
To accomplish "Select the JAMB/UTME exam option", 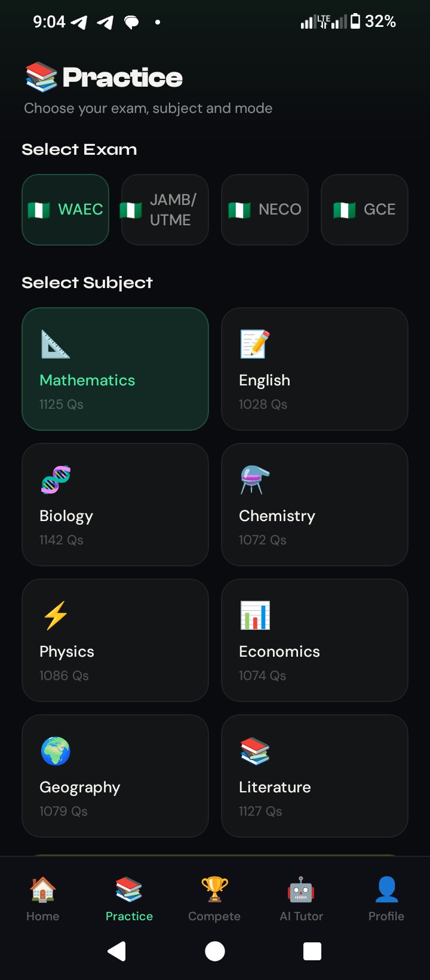I will (x=165, y=210).
